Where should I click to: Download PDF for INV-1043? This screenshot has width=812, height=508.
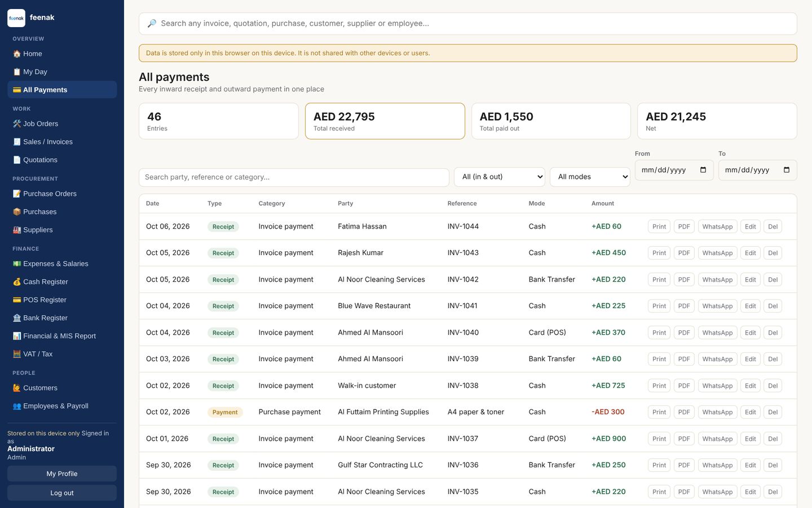point(684,253)
